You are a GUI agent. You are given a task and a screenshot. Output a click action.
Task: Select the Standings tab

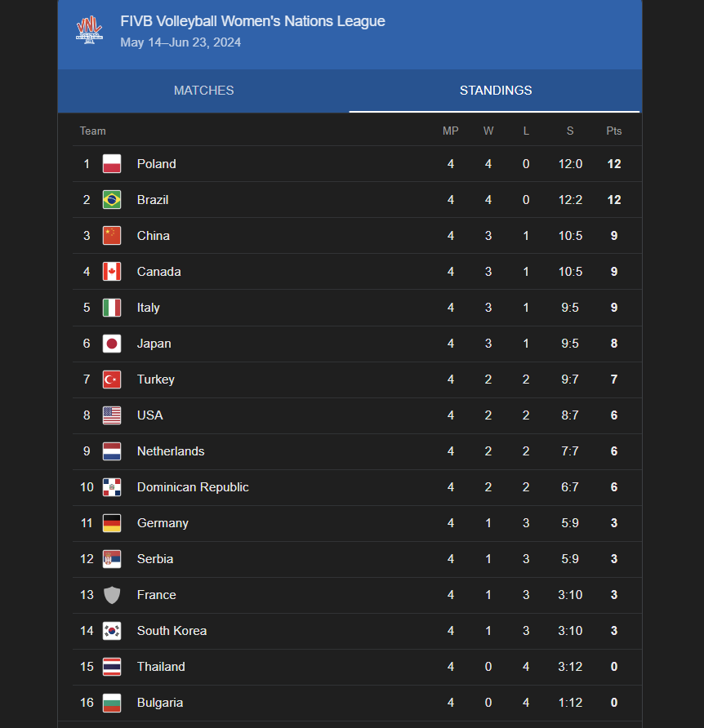[x=496, y=91]
